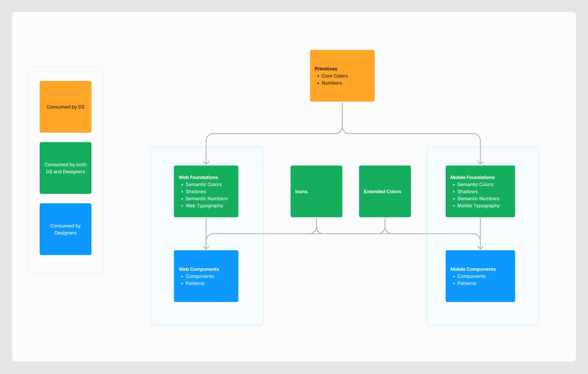Click the 'Primitives' heading text
The height and width of the screenshot is (374, 588).
tap(326, 69)
